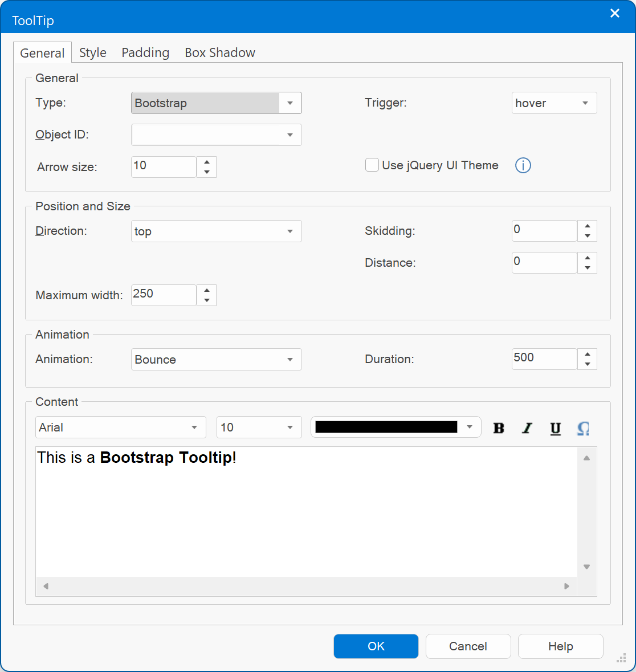Viewport: 636px width, 672px height.
Task: Confirm settings with OK button
Action: coord(376,646)
